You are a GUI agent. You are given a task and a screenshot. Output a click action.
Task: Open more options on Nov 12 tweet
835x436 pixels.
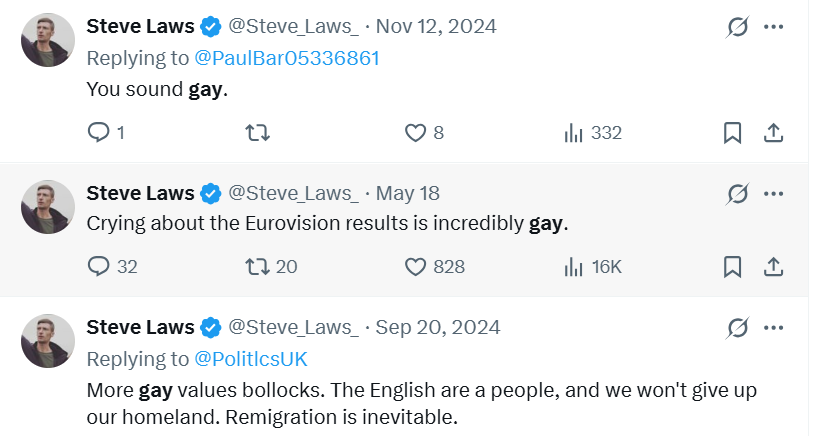pyautogui.click(x=773, y=26)
